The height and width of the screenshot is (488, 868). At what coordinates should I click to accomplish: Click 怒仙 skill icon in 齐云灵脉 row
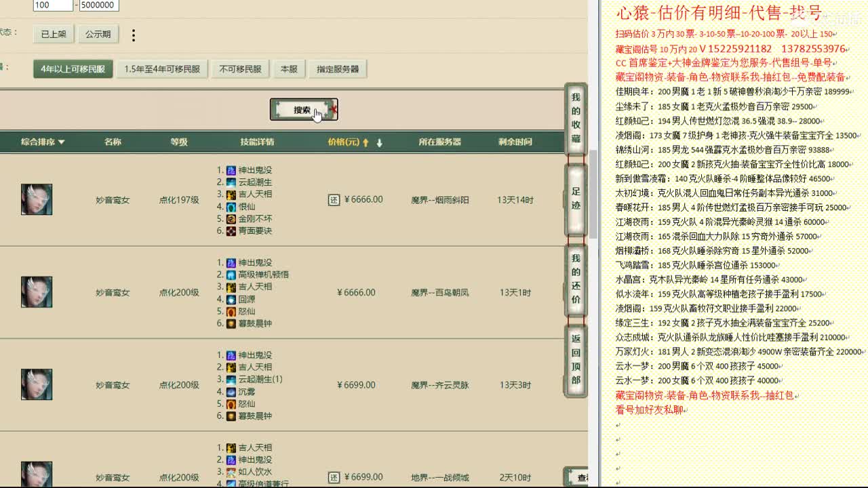coord(231,404)
